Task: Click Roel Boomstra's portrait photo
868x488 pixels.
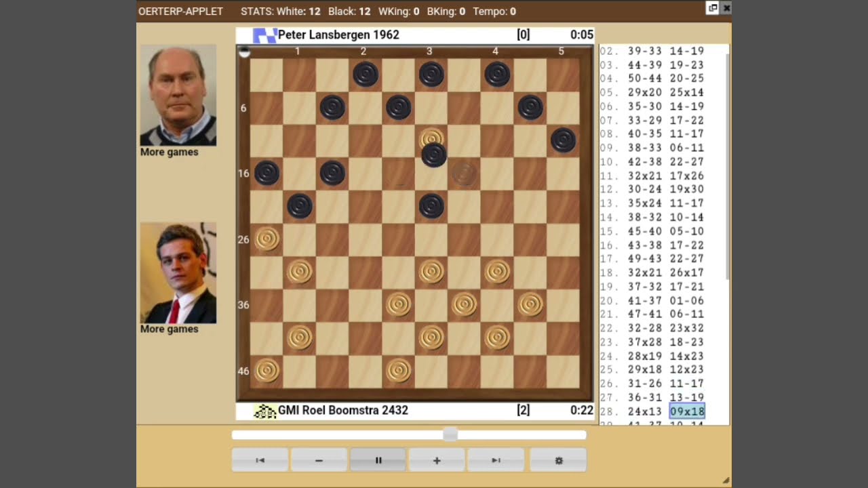Action: pyautogui.click(x=178, y=272)
